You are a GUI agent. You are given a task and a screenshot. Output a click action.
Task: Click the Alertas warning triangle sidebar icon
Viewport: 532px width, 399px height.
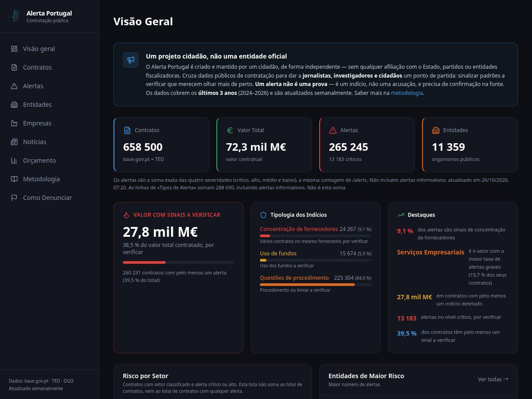tap(14, 86)
